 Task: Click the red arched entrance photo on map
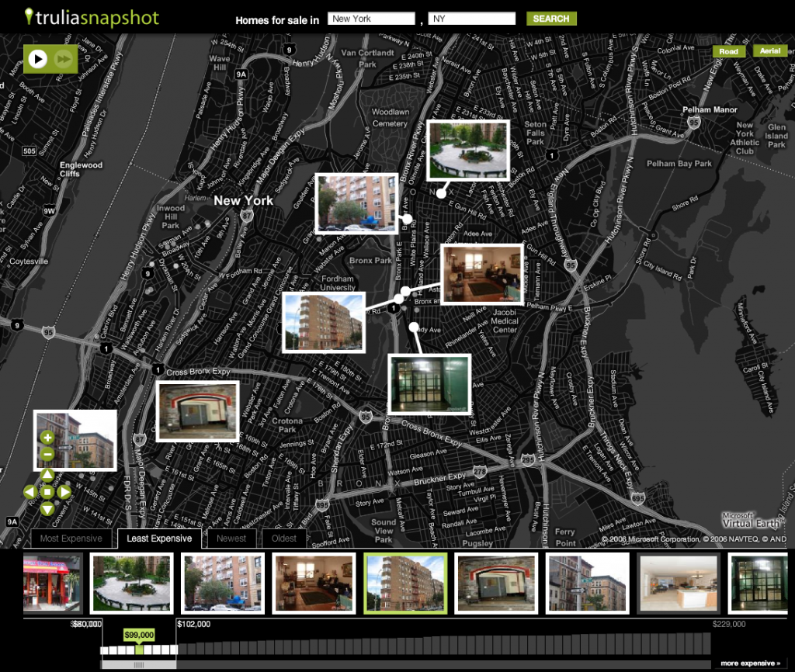197,411
